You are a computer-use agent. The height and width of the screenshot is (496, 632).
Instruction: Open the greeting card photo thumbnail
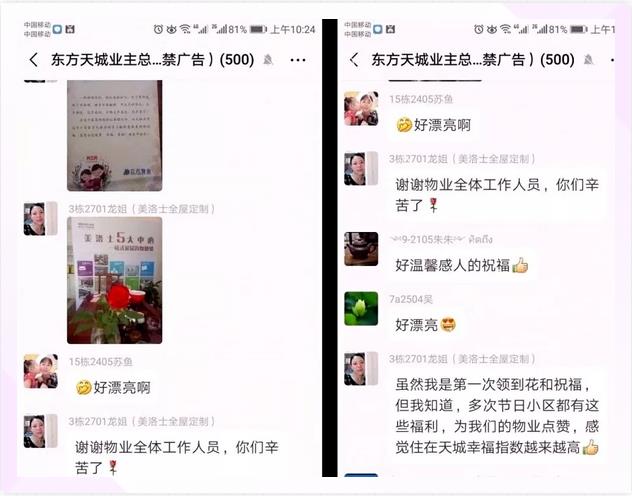coord(114,135)
